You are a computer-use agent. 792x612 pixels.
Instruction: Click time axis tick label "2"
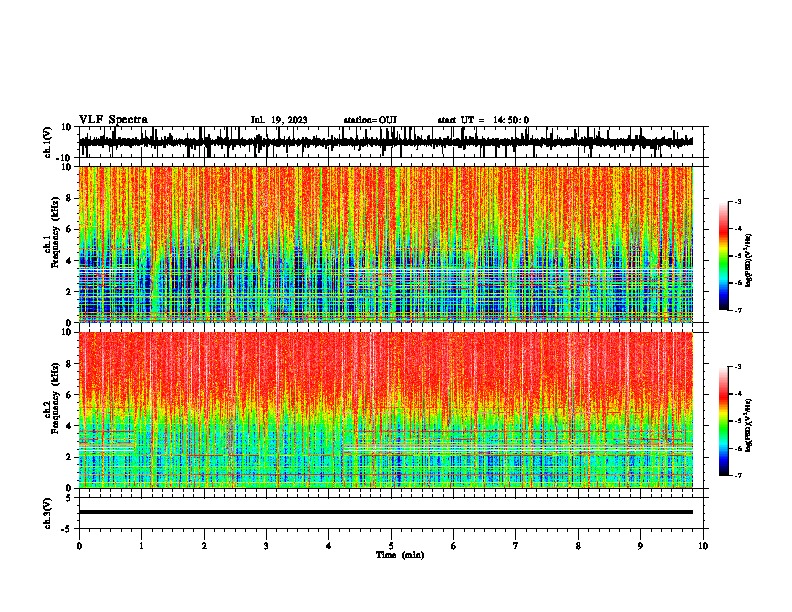(204, 546)
